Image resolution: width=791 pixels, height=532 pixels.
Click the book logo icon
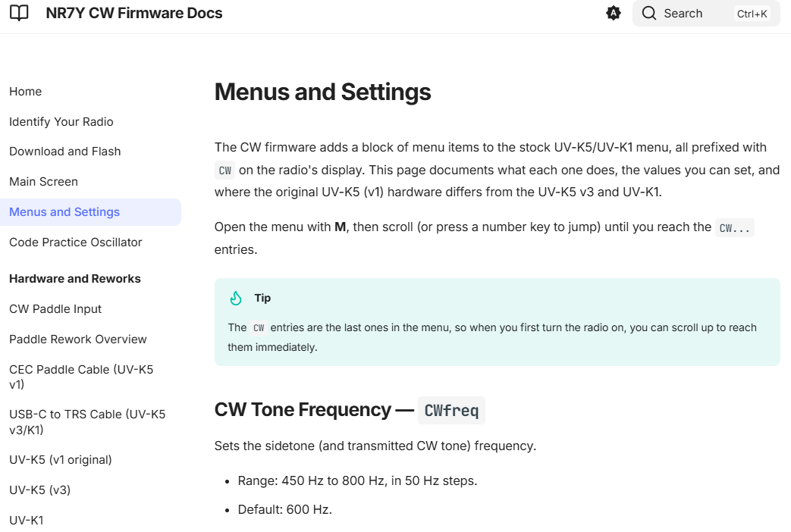pos(19,13)
